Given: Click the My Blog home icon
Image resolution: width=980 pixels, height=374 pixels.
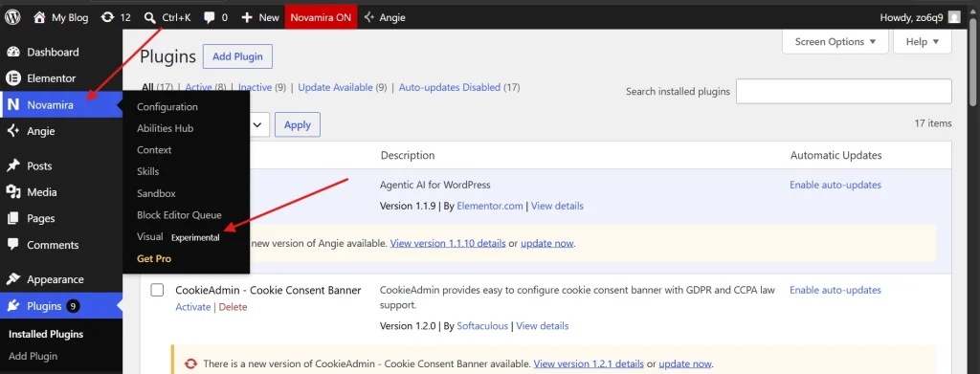Looking at the screenshot, I should (x=39, y=17).
